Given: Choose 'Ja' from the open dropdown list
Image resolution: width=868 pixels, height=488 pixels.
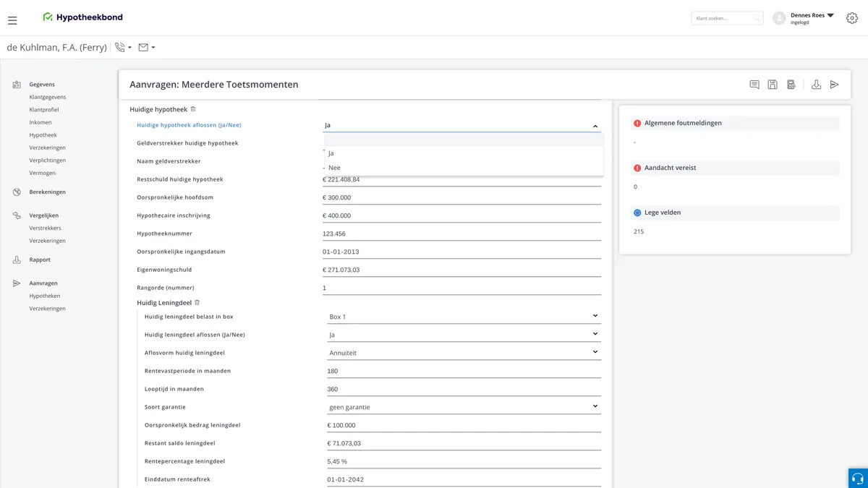Looking at the screenshot, I should pyautogui.click(x=463, y=153).
